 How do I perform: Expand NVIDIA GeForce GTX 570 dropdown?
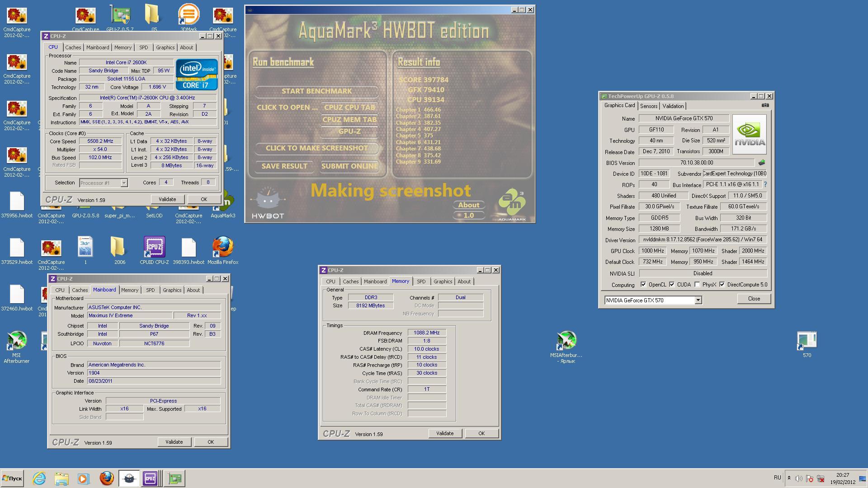698,300
